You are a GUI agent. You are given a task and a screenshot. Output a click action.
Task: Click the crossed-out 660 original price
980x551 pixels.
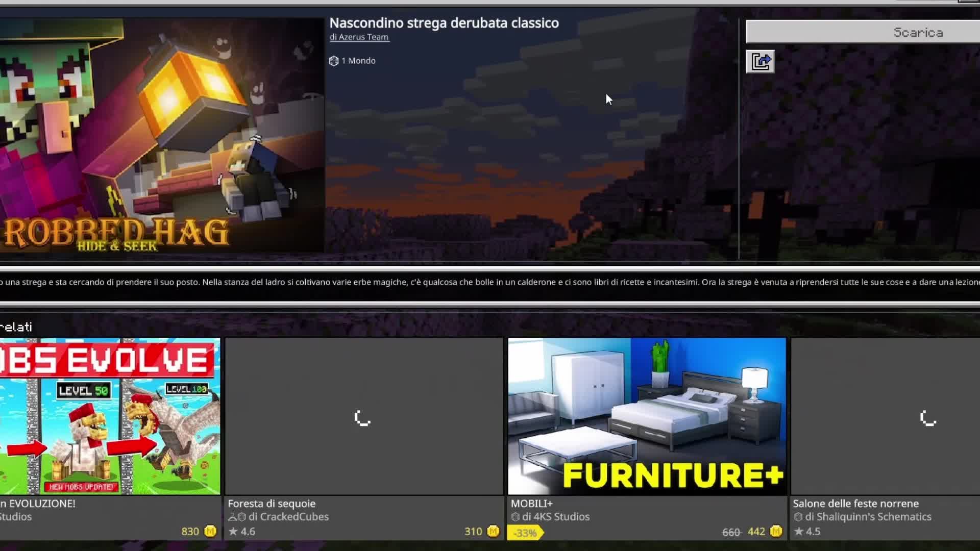point(731,532)
